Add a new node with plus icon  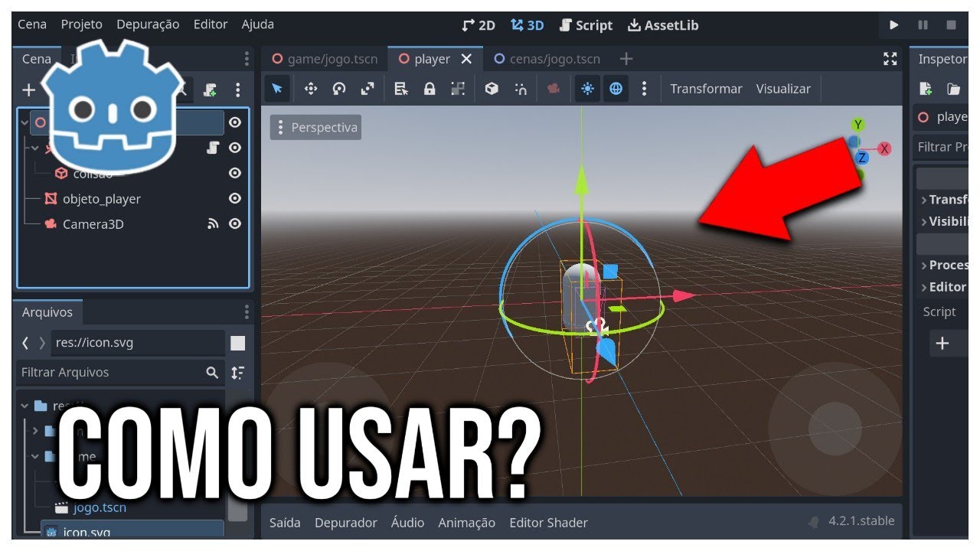click(28, 90)
